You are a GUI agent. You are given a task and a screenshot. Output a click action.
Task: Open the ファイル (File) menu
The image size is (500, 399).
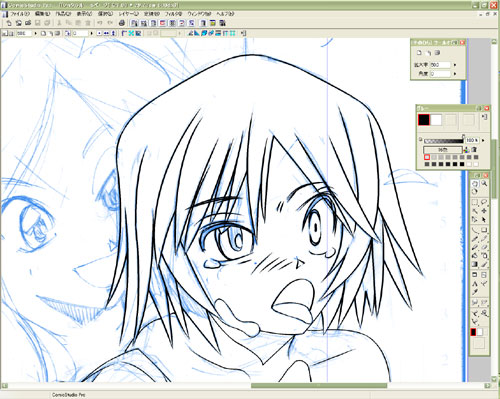point(19,14)
